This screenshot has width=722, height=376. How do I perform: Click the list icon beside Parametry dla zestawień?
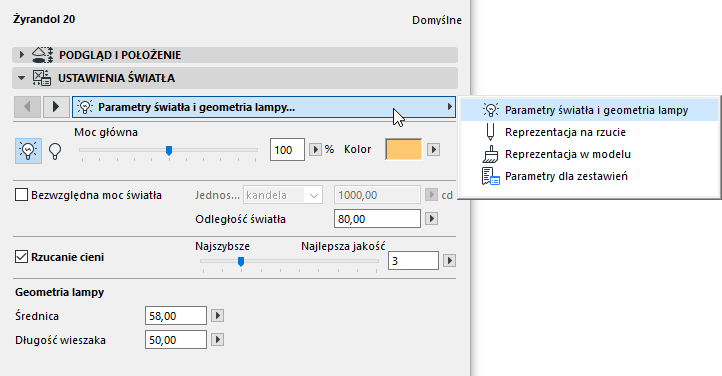[x=490, y=176]
